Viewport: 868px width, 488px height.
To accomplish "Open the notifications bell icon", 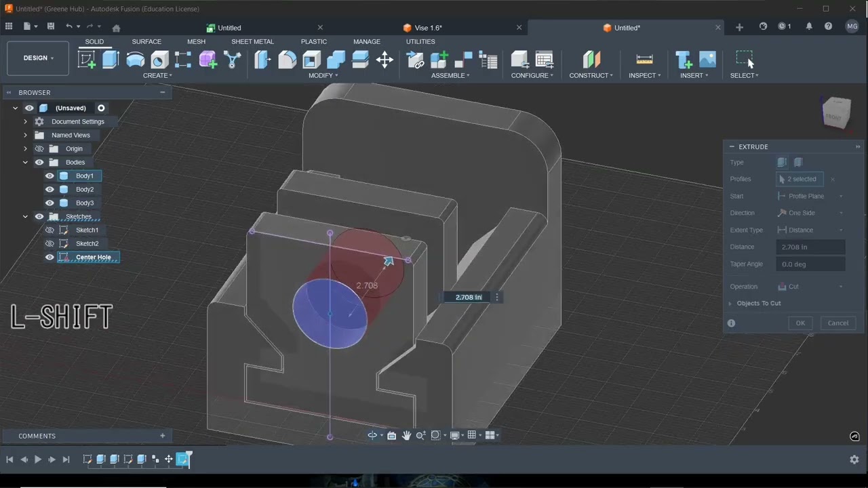I will [809, 26].
